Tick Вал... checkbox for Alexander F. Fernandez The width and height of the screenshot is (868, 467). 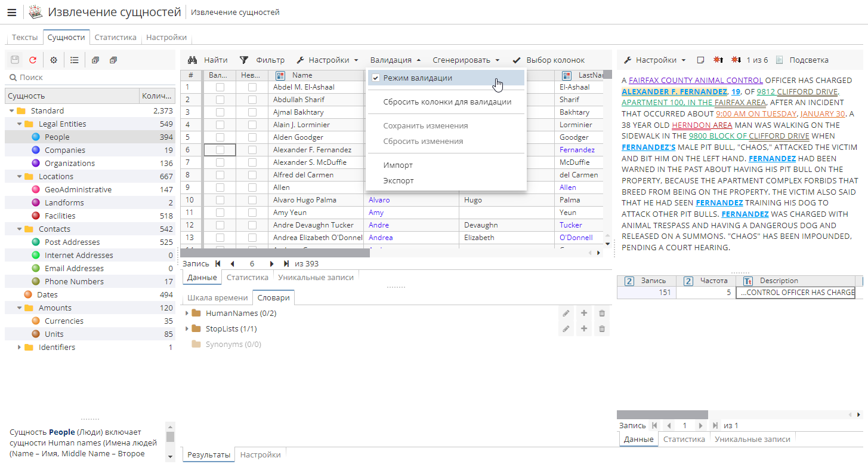click(220, 150)
